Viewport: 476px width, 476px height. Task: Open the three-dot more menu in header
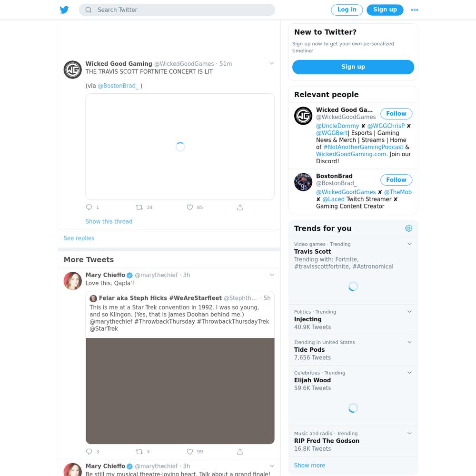tap(415, 10)
